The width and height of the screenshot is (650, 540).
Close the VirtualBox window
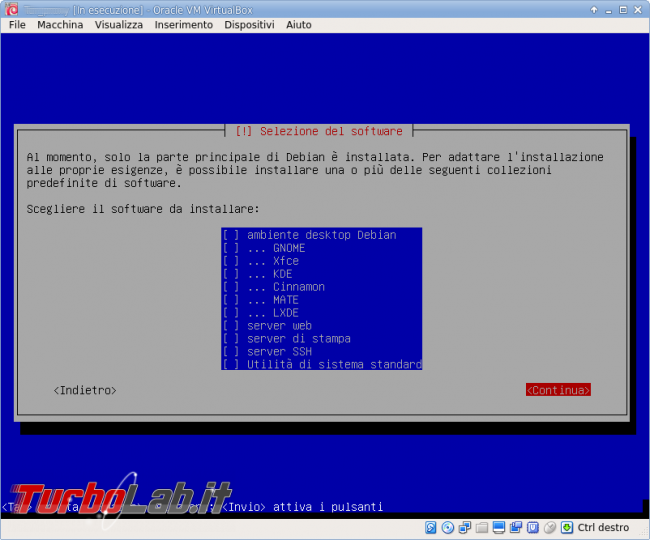click(638, 10)
